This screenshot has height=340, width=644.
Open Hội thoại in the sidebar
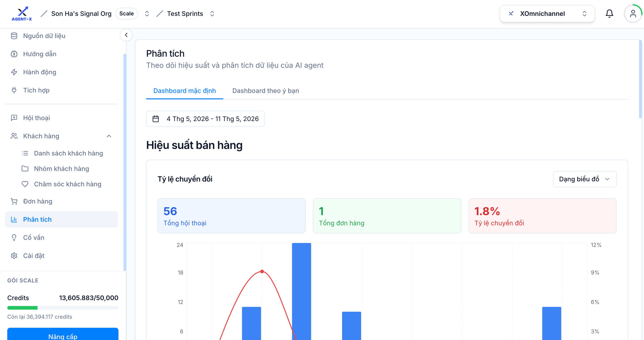click(x=61, y=118)
